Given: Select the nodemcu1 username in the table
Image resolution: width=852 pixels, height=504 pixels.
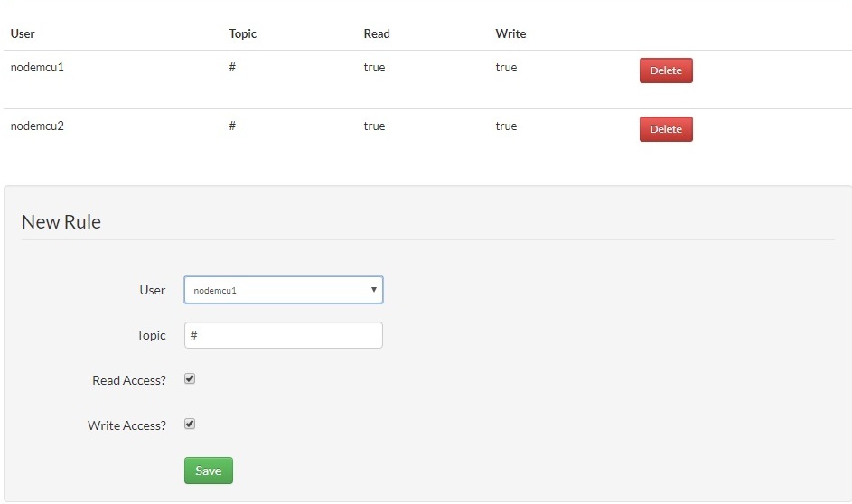Looking at the screenshot, I should click(37, 67).
